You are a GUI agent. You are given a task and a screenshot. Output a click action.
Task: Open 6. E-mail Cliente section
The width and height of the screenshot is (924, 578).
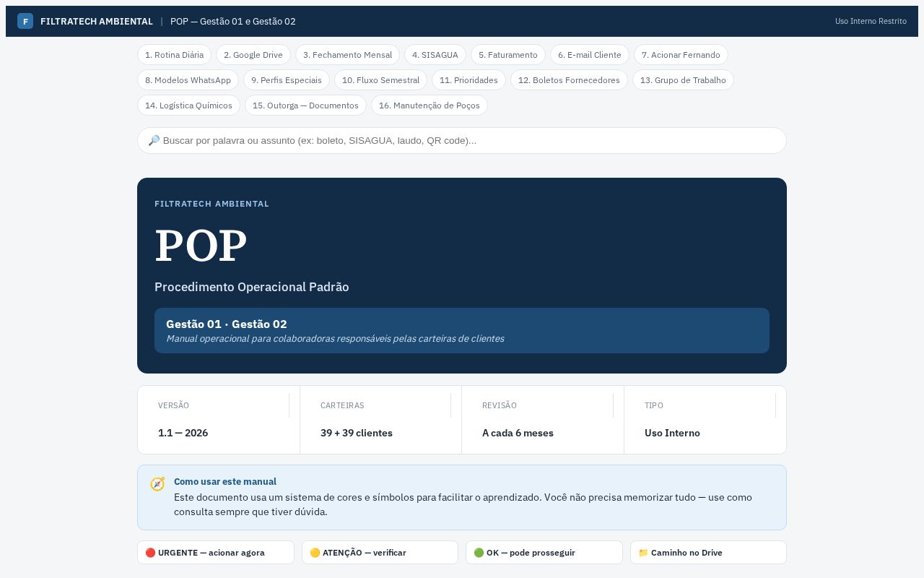590,55
